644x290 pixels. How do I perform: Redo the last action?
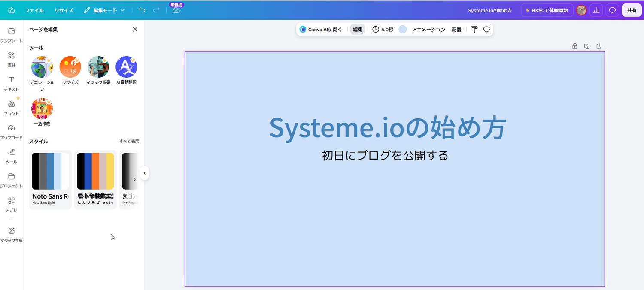[x=156, y=10]
